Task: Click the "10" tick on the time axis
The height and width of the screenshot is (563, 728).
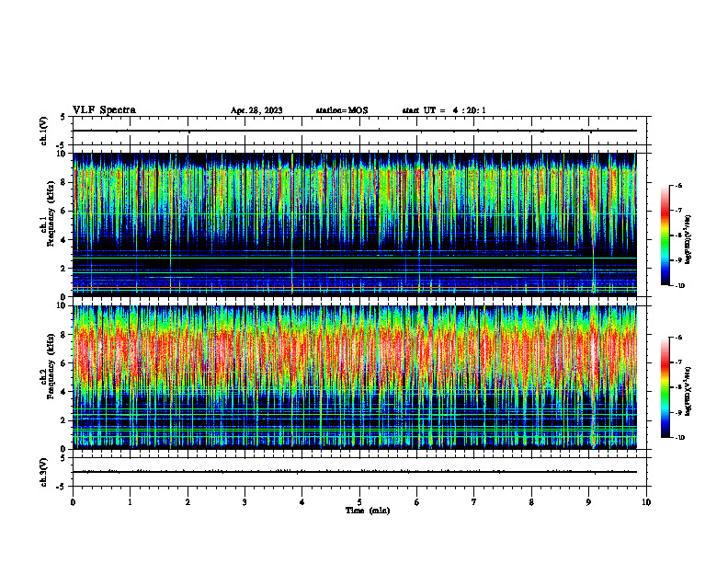Action: coord(646,502)
